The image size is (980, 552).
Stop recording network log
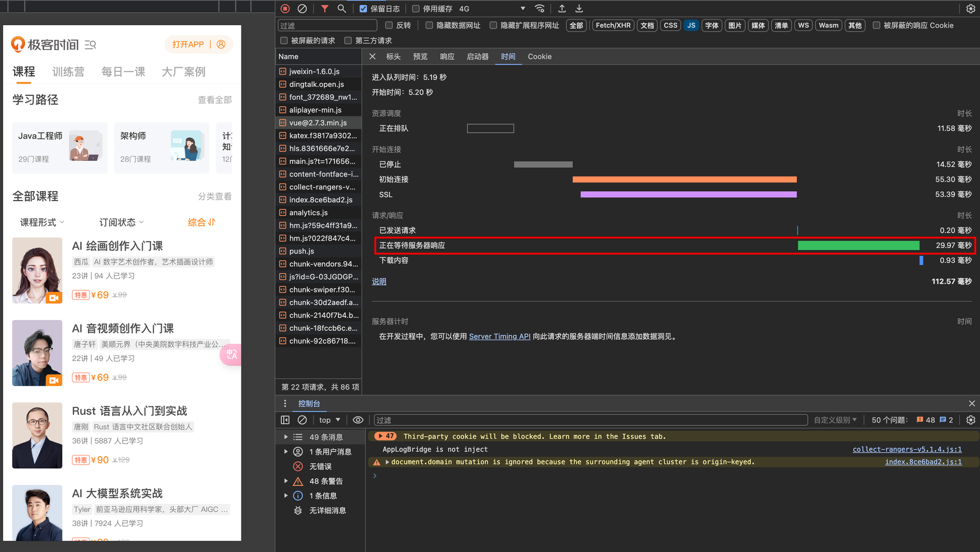(285, 8)
